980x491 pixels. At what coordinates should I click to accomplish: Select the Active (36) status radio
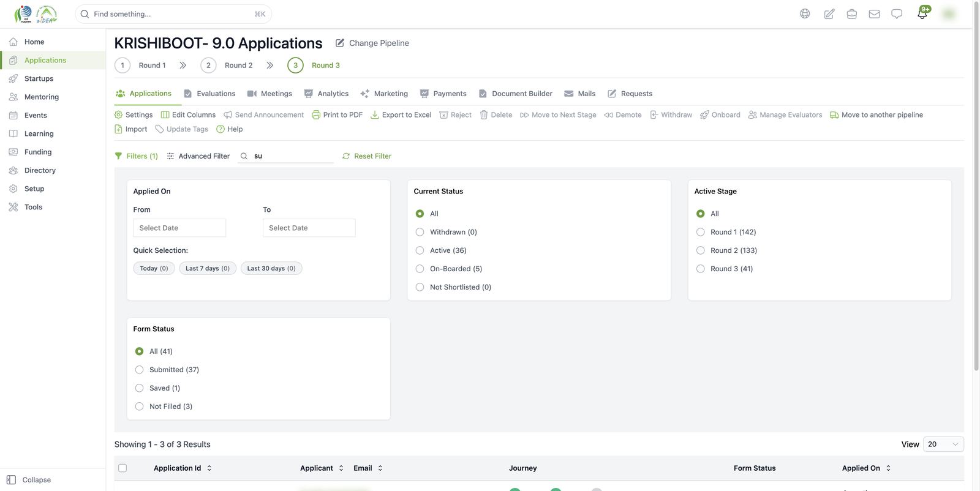click(420, 250)
